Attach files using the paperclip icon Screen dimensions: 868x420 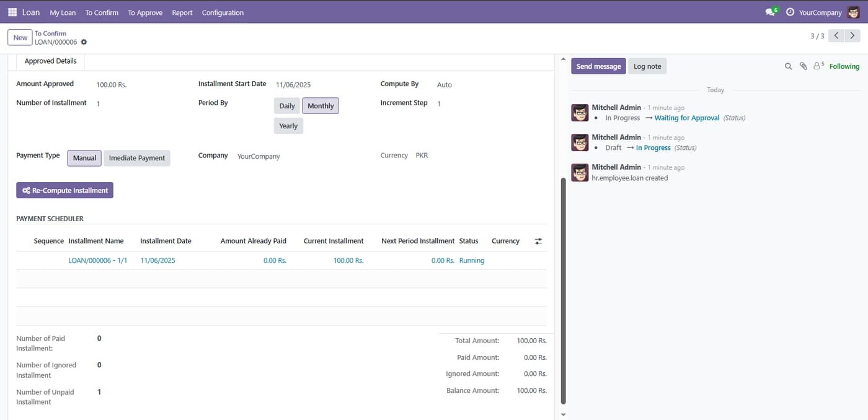804,66
